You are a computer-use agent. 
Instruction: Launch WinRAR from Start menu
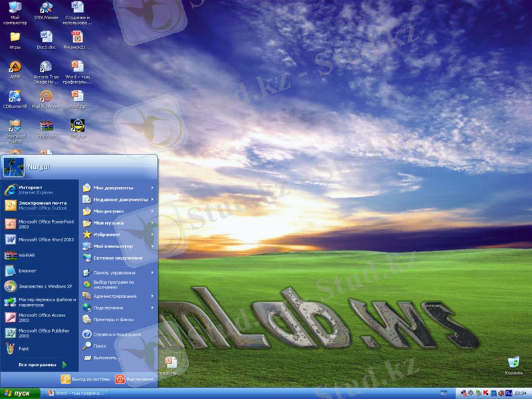[27, 255]
